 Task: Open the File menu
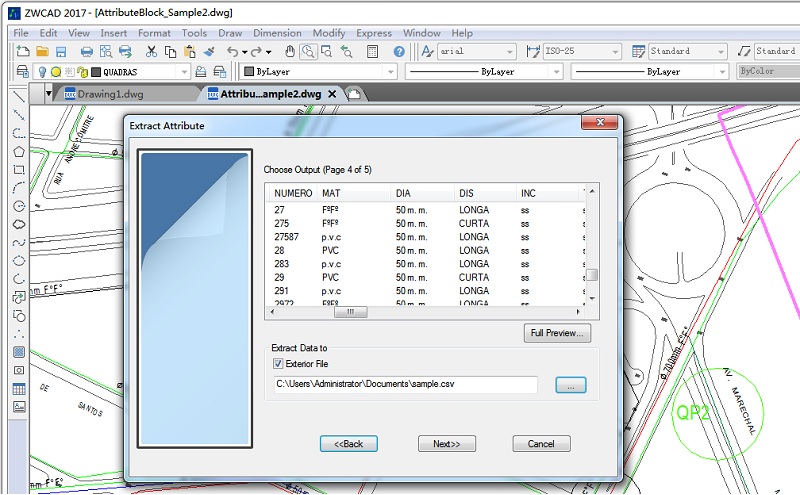point(21,33)
